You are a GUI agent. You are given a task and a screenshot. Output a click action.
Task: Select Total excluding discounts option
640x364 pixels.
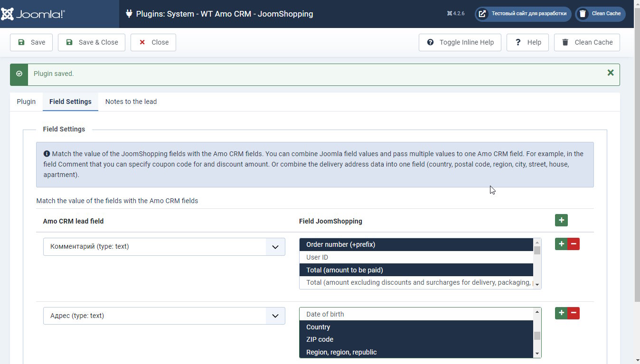click(x=416, y=282)
